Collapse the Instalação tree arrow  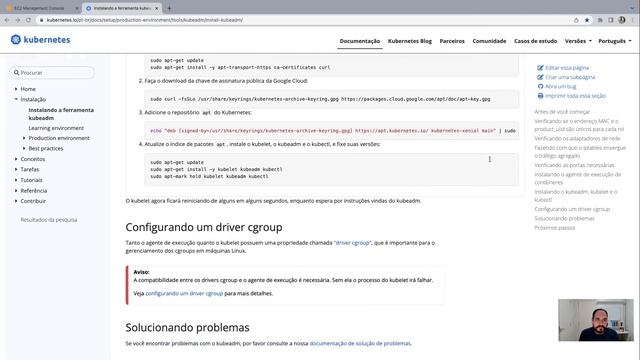point(16,99)
